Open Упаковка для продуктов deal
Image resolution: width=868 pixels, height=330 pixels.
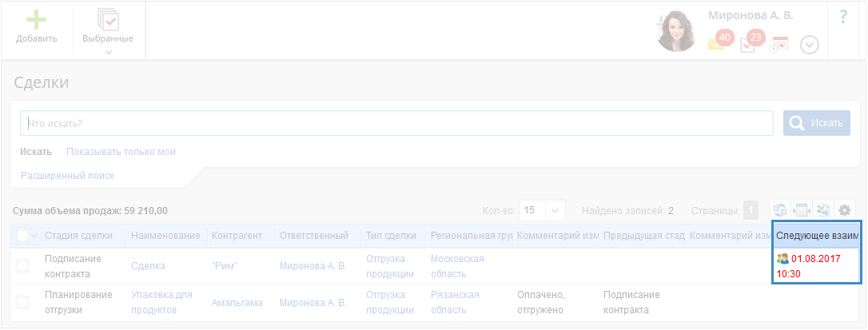click(161, 302)
